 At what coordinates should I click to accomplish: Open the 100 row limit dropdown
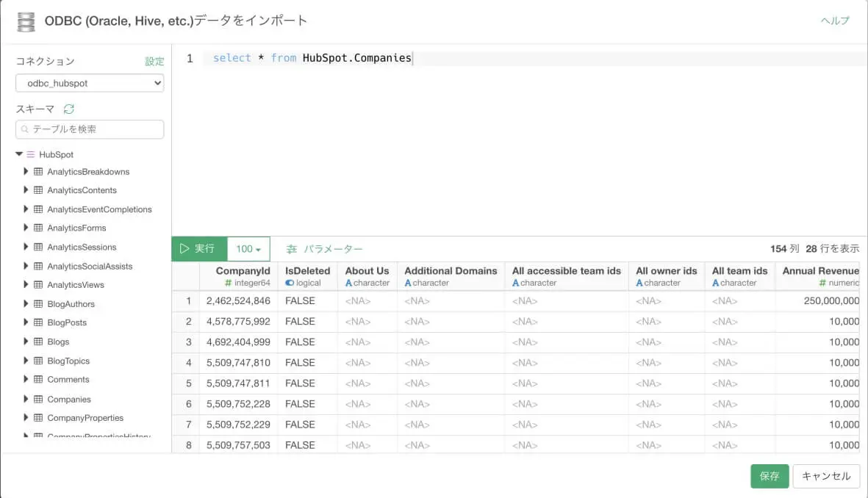248,249
